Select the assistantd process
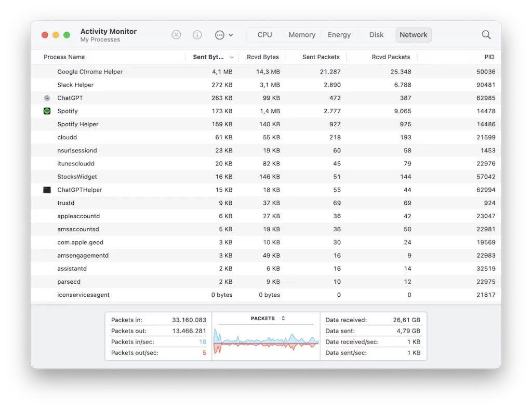This screenshot has width=532, height=409. 72,269
